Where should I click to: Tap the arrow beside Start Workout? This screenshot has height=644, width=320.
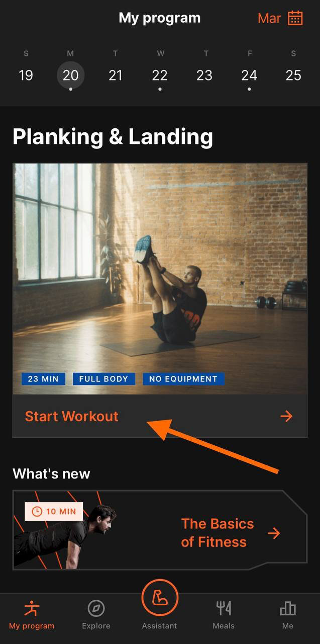pos(286,416)
